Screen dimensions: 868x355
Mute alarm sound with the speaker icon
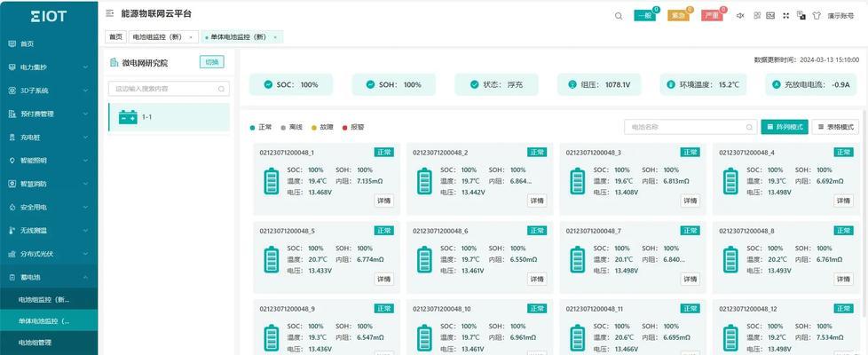[740, 15]
